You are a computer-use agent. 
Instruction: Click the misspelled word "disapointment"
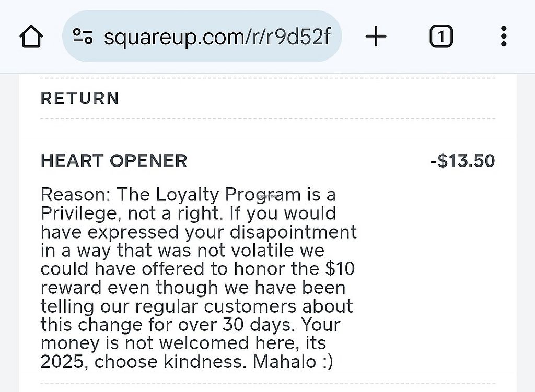click(x=293, y=232)
